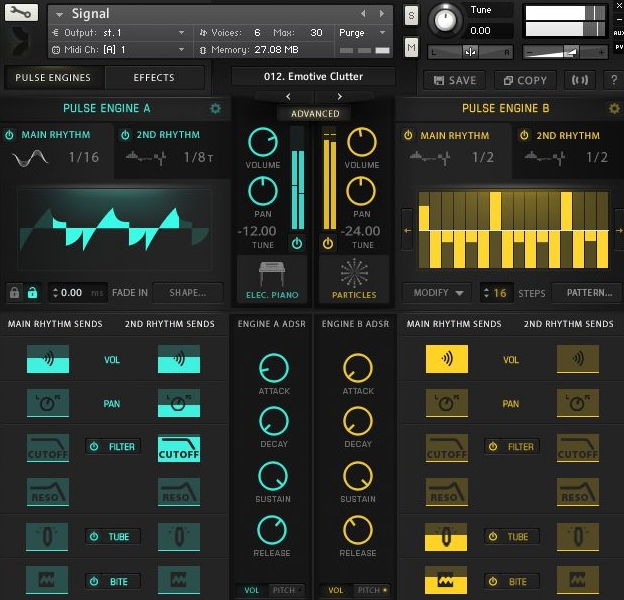Viewport: 624px width, 600px height.
Task: Select the PULSE ENGINES tab
Action: coord(53,78)
